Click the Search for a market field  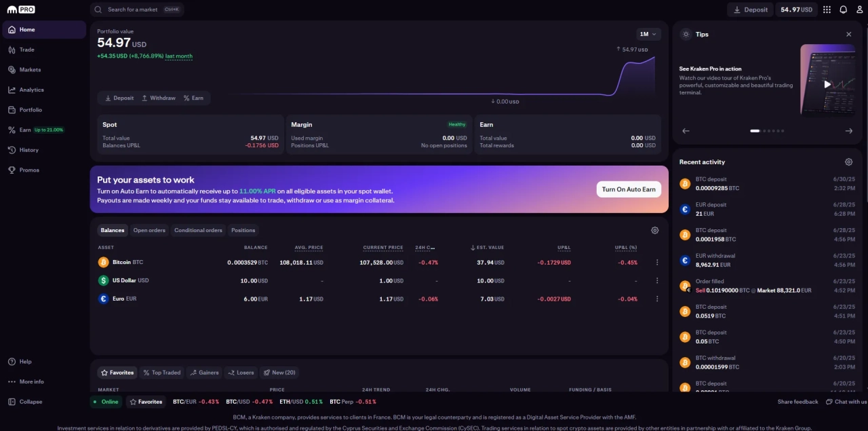point(137,10)
